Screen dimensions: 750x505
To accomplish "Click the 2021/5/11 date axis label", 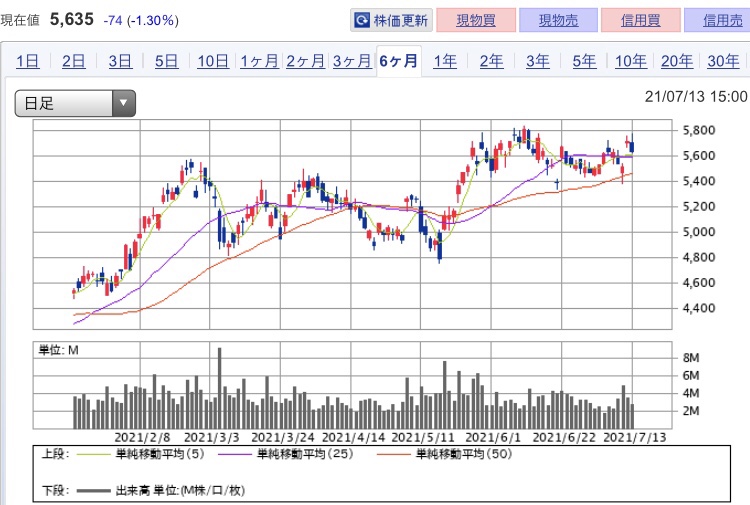I will pyautogui.click(x=423, y=438).
